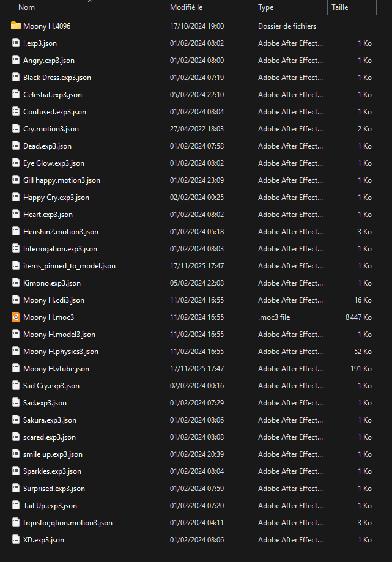
Task: Select the Angry.exp3.json file icon
Action: pyautogui.click(x=16, y=61)
